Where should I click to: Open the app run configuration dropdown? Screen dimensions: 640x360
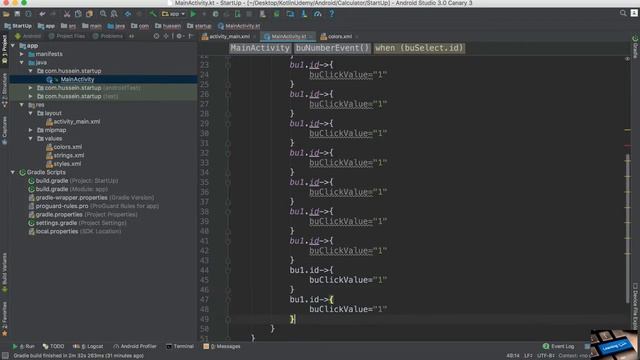[x=173, y=14]
